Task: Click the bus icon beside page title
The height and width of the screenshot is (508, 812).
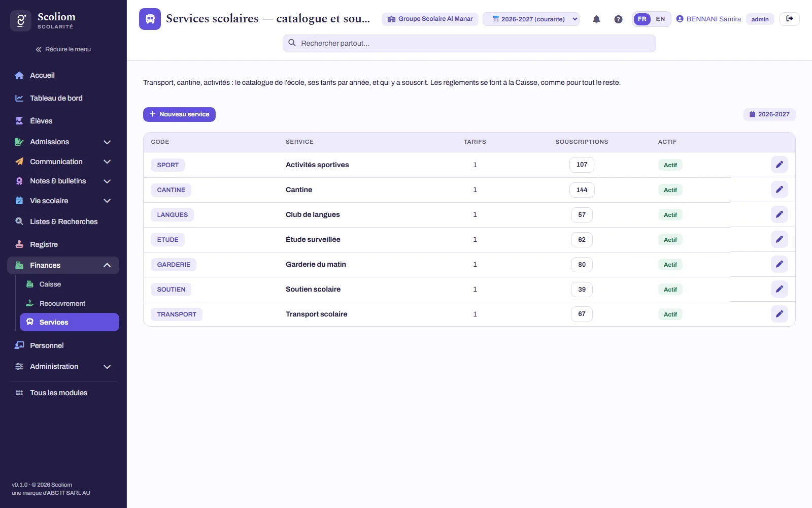Action: (x=150, y=19)
